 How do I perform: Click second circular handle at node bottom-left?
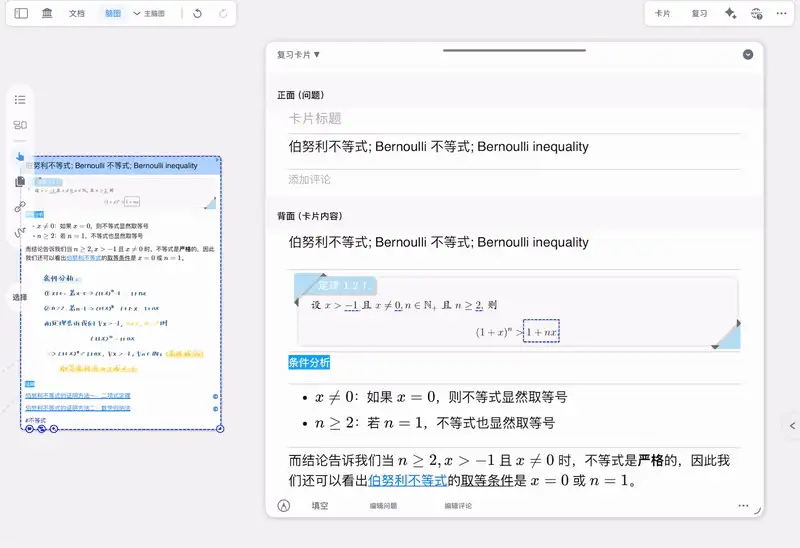[x=41, y=429]
